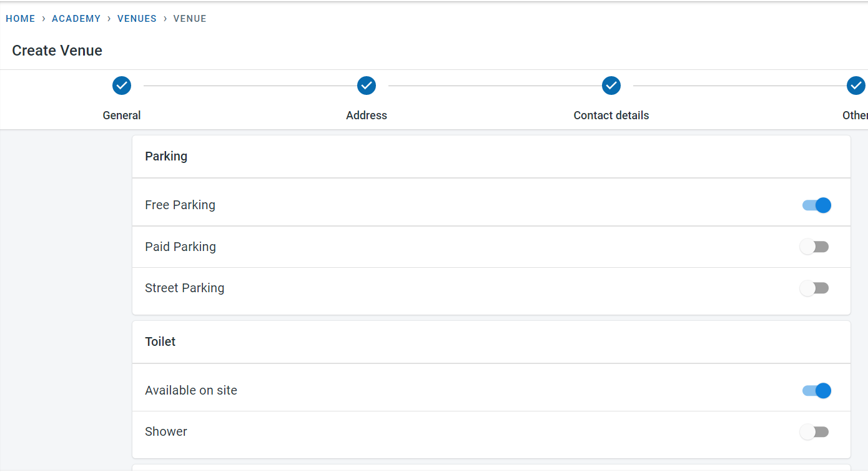
Task: Enable the Paid Parking switch
Action: pyautogui.click(x=814, y=247)
